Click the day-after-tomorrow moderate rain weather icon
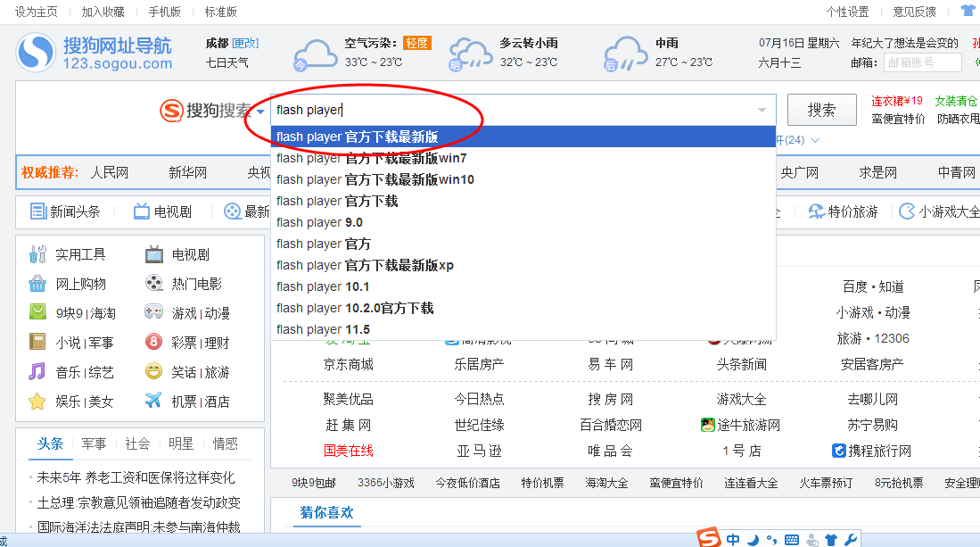The image size is (980, 547). tap(626, 54)
